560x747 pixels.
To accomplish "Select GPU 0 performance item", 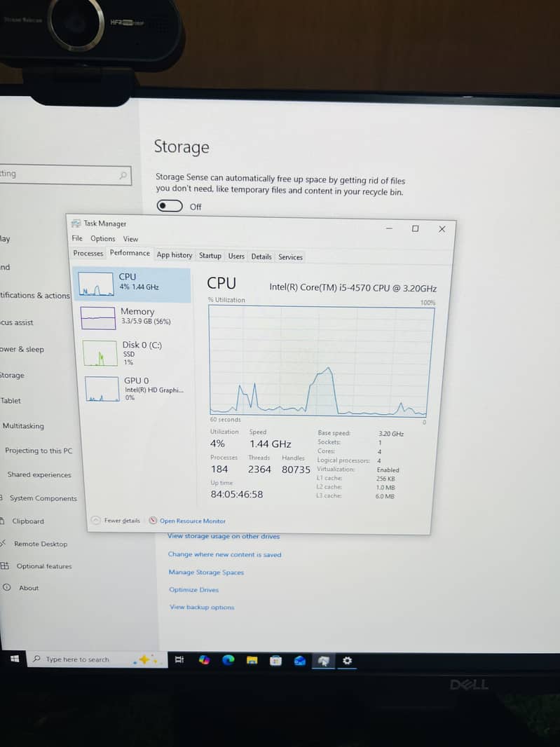I will click(136, 388).
